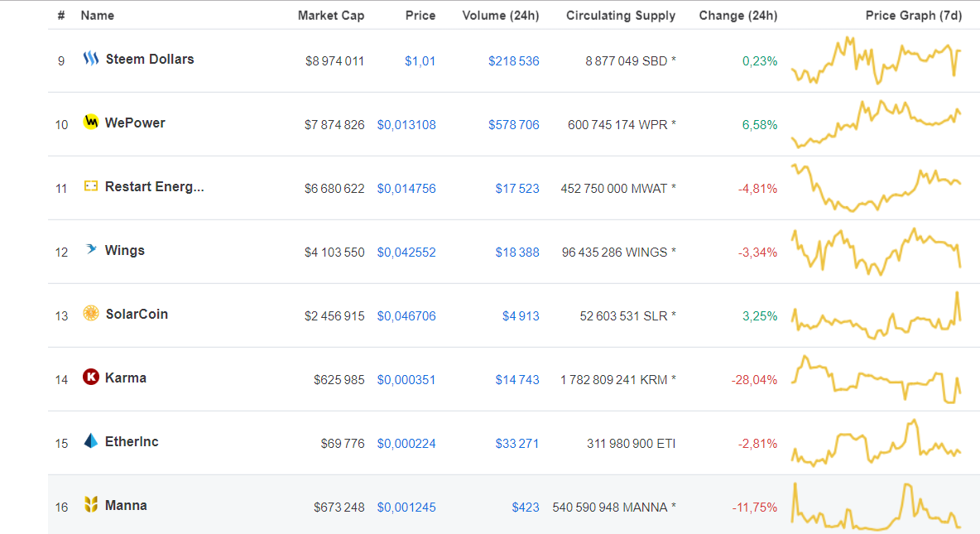This screenshot has height=534, width=980.
Task: Click market cap value $69 776
Action: [343, 444]
